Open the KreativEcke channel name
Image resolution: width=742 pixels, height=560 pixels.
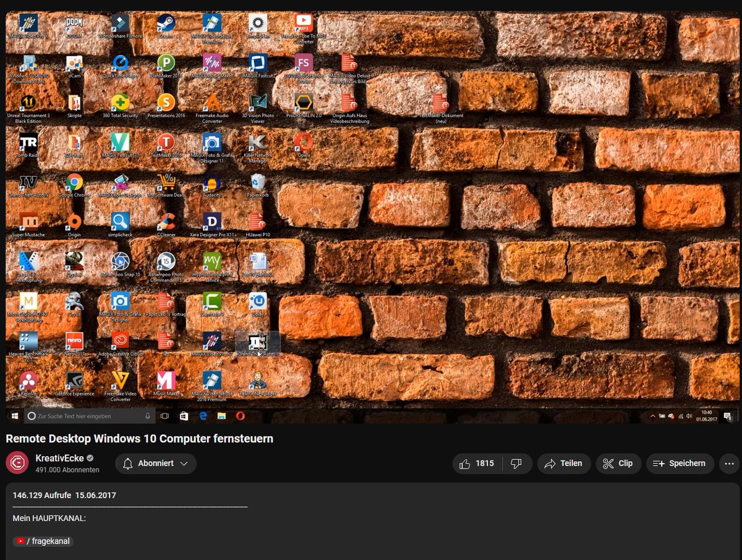pos(59,458)
